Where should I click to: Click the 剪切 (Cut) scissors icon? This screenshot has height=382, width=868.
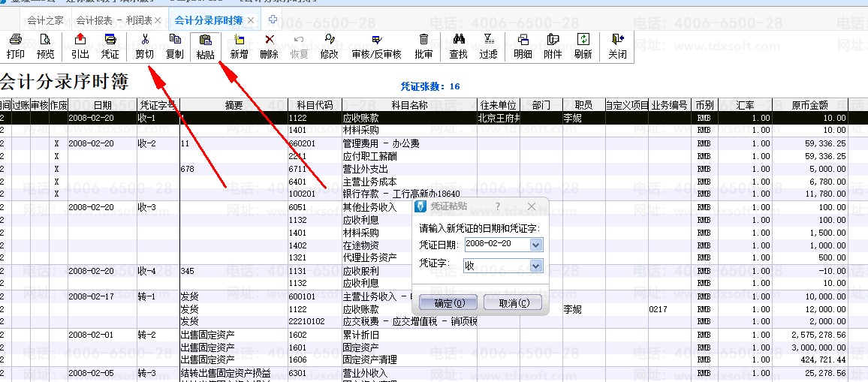click(x=144, y=46)
